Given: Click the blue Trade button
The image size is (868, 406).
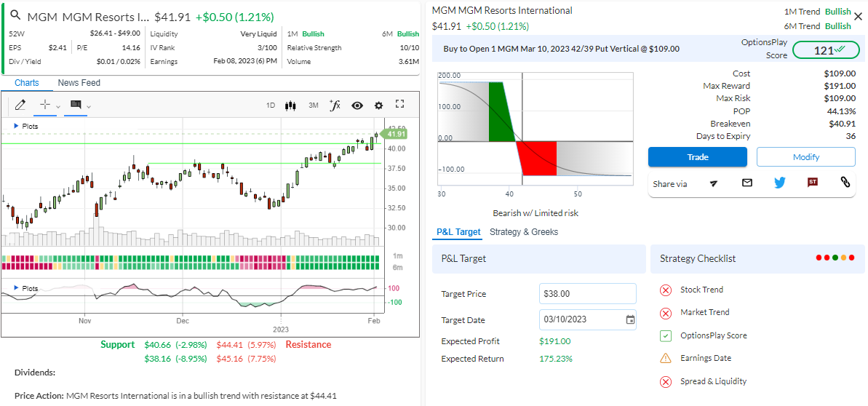Looking at the screenshot, I should [x=698, y=156].
